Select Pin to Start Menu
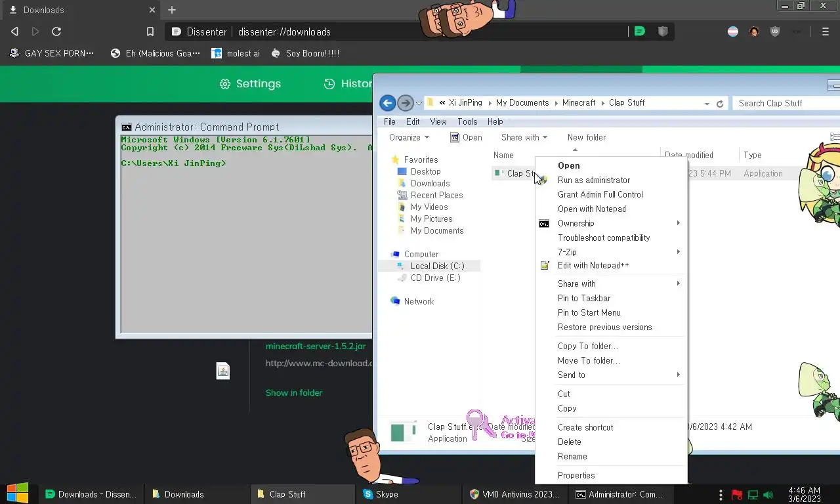The width and height of the screenshot is (840, 504). 611,313
